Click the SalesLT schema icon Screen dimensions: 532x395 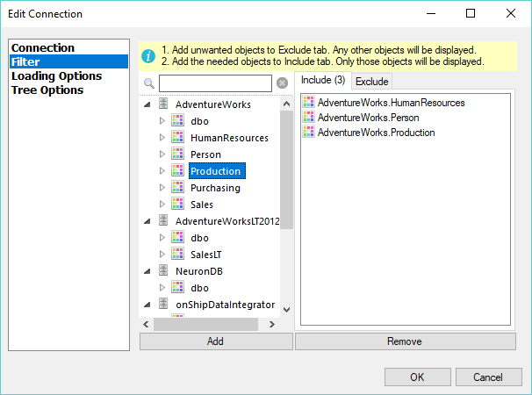(178, 254)
